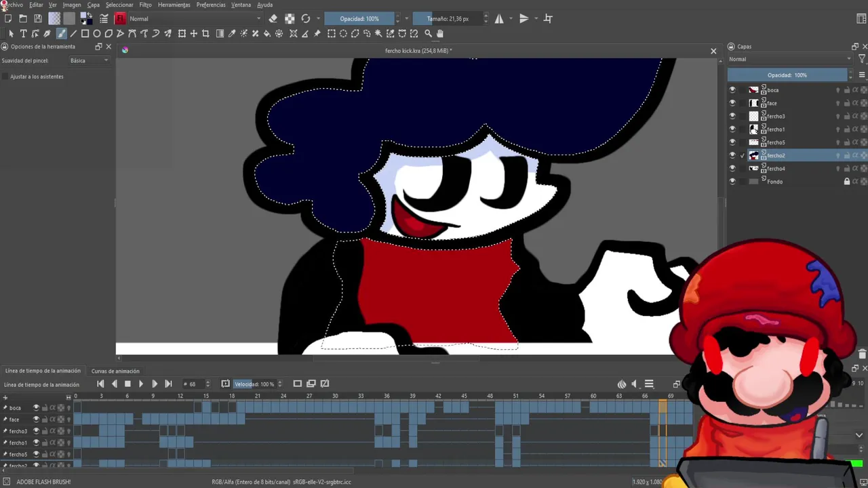
Task: Expand the gradient and pattern presets button
Action: pos(54,18)
